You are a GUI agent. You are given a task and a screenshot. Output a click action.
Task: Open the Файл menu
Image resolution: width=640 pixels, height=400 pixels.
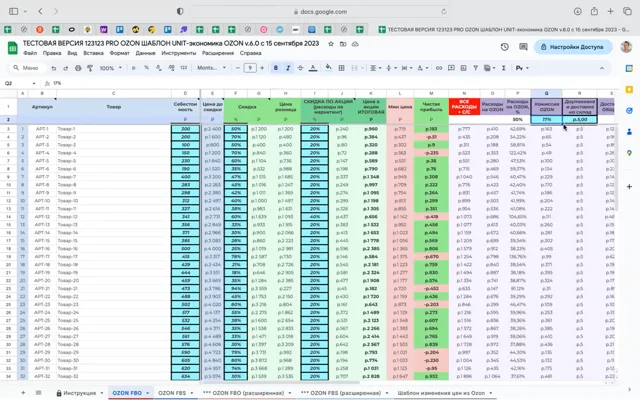30,53
